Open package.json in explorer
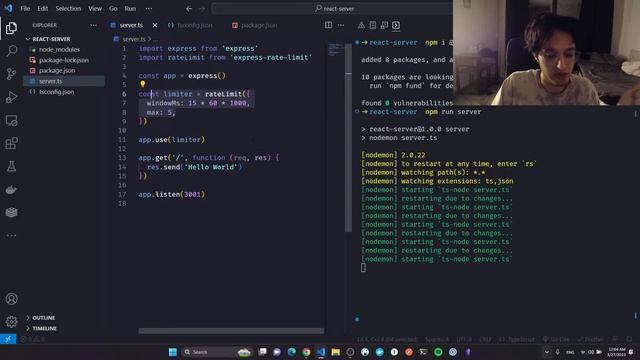 [57, 71]
